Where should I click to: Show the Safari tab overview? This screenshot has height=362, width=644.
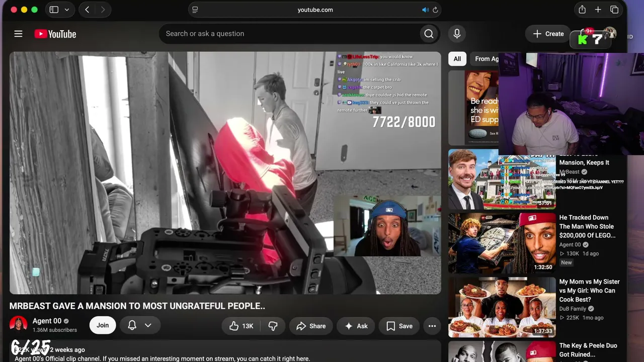coord(614,10)
